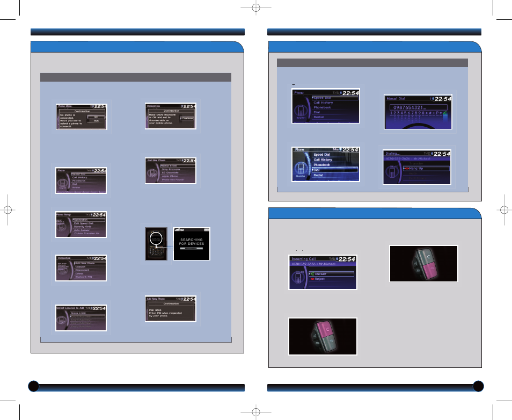Image resolution: width=512 pixels, height=420 pixels.
Task: Select NO in the no-phone-connected confirmation
Action: (x=96, y=117)
